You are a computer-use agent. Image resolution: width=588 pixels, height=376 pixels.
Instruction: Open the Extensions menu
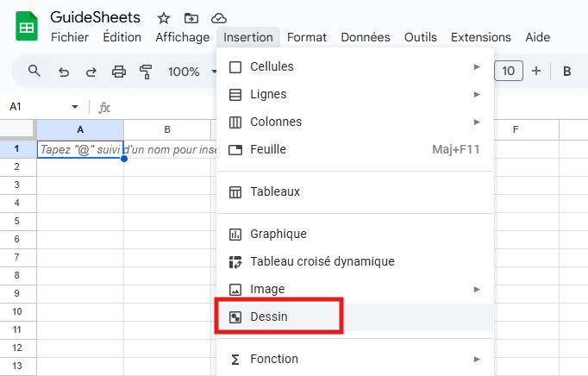[481, 37]
